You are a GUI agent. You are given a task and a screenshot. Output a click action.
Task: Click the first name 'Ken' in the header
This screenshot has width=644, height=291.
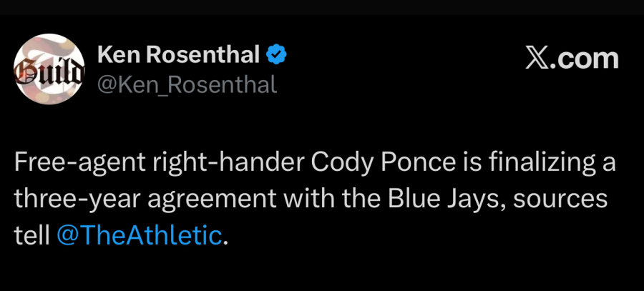pos(117,55)
